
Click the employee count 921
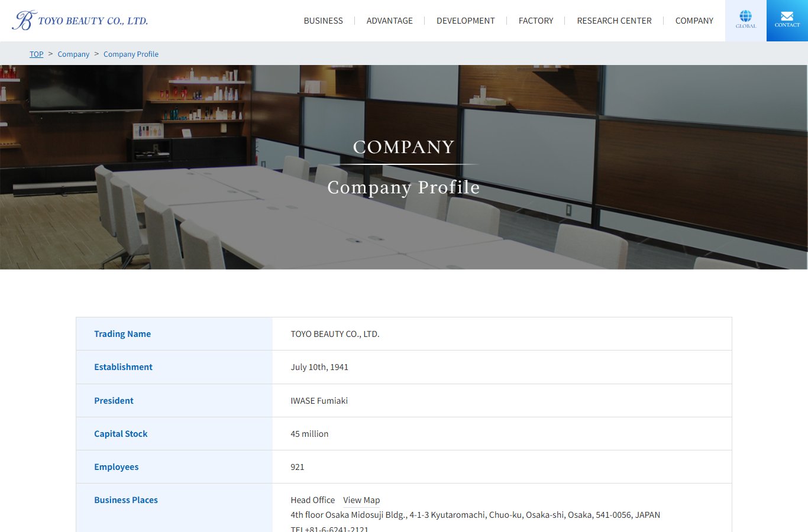[298, 467]
